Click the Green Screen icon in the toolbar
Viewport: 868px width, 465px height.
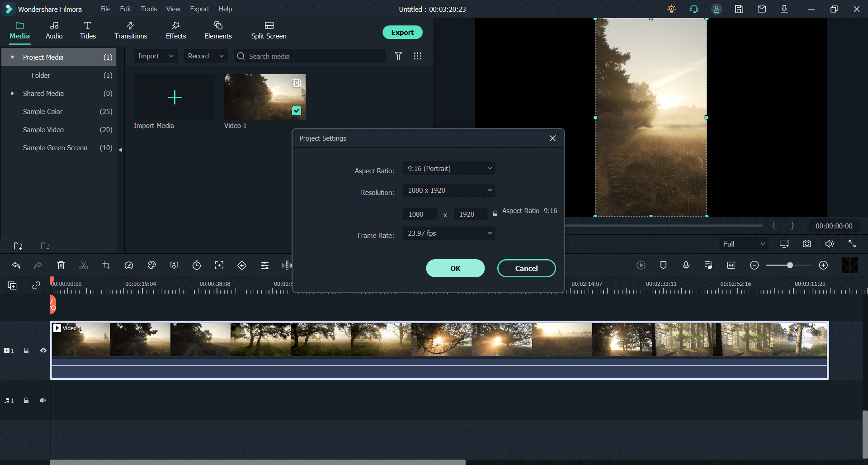(x=174, y=266)
